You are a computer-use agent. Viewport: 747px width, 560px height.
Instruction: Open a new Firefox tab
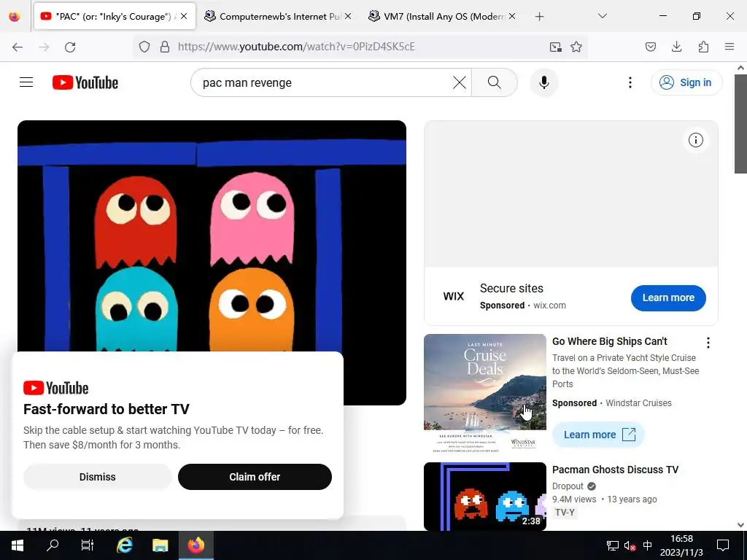coord(539,17)
